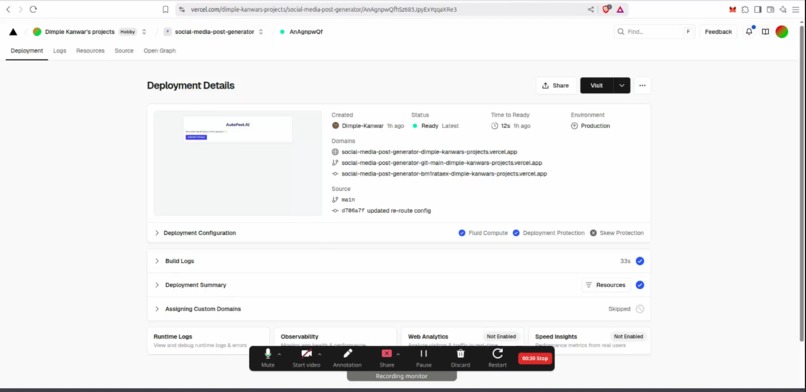Open social-media-post-generator-dimple-kanwars-projects.vercel.app domain
This screenshot has height=392, width=806.
click(429, 152)
